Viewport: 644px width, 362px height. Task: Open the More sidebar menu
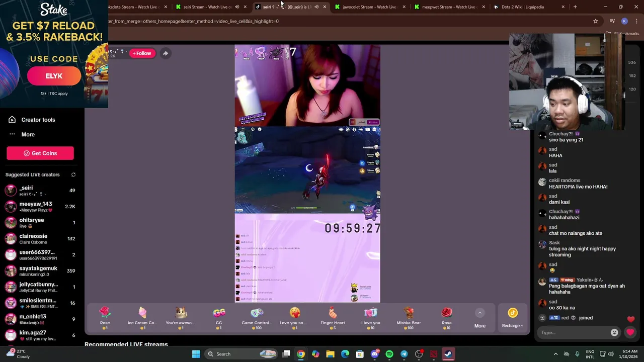click(22, 134)
